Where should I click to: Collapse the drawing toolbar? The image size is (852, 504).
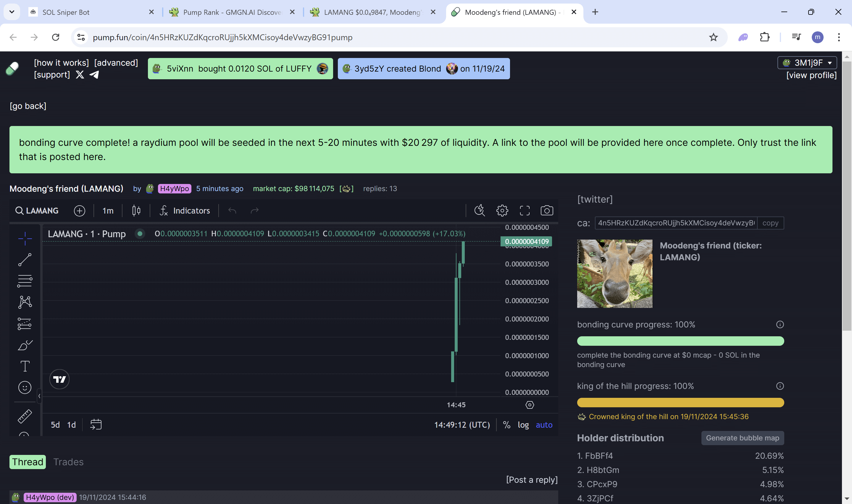click(39, 396)
